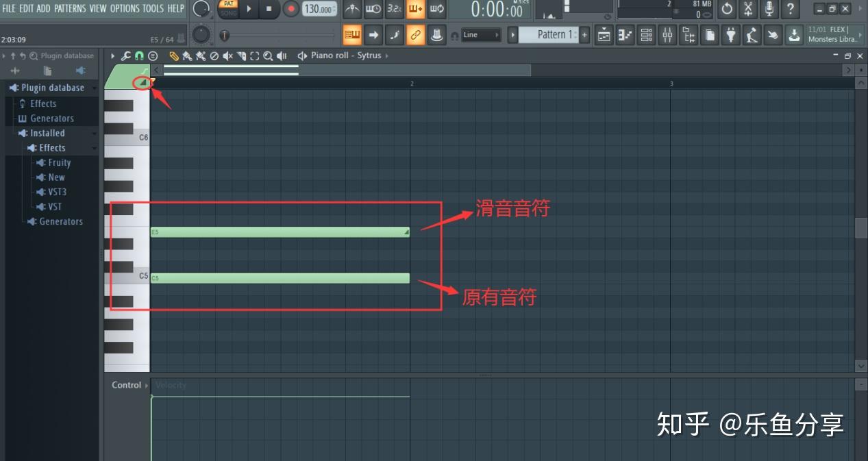Switch to PAT pattern mode
The width and height of the screenshot is (868, 461).
(x=228, y=4)
